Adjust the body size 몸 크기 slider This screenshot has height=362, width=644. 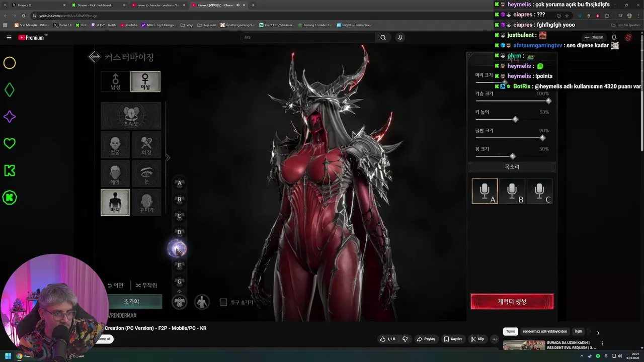pyautogui.click(x=512, y=156)
